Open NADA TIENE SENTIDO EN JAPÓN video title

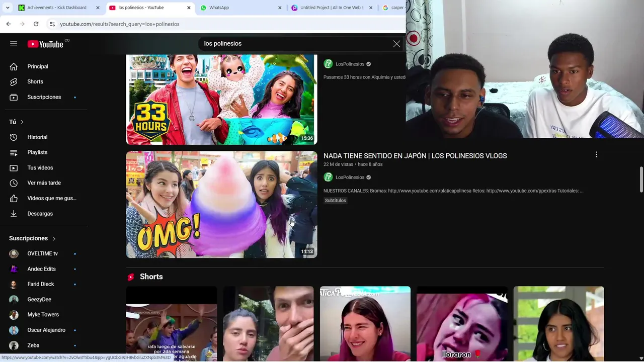[415, 156]
